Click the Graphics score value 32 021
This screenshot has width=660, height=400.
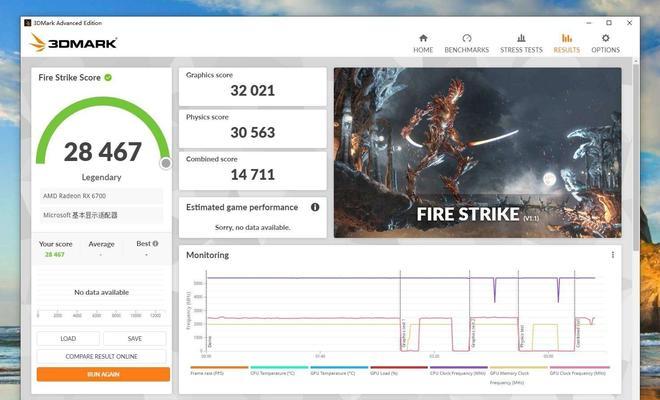pos(253,91)
